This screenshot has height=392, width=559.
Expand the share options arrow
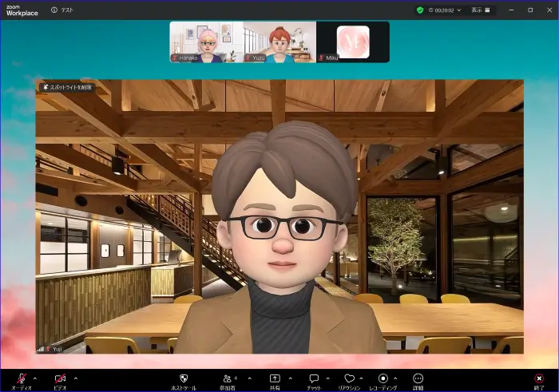[290, 378]
